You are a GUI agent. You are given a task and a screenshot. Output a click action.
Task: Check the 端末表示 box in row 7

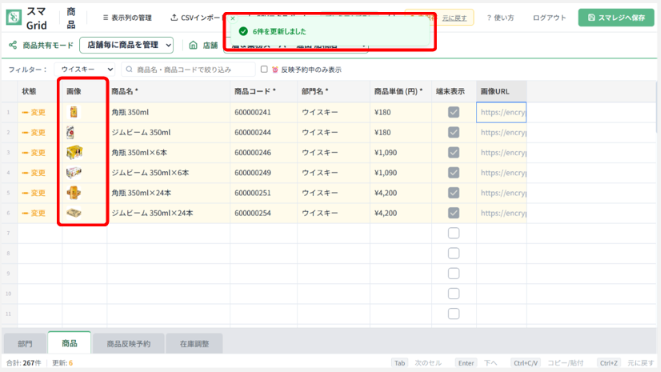click(x=454, y=233)
